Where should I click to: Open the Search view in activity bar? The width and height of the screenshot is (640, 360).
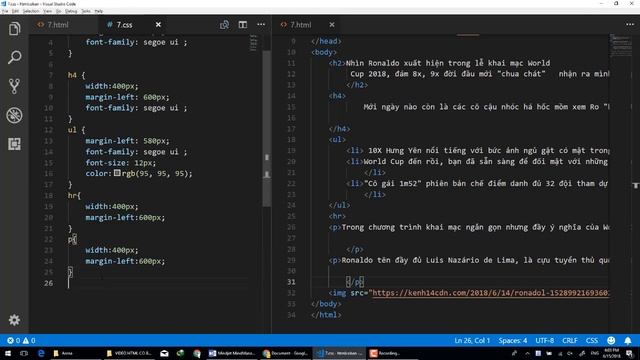(x=14, y=57)
